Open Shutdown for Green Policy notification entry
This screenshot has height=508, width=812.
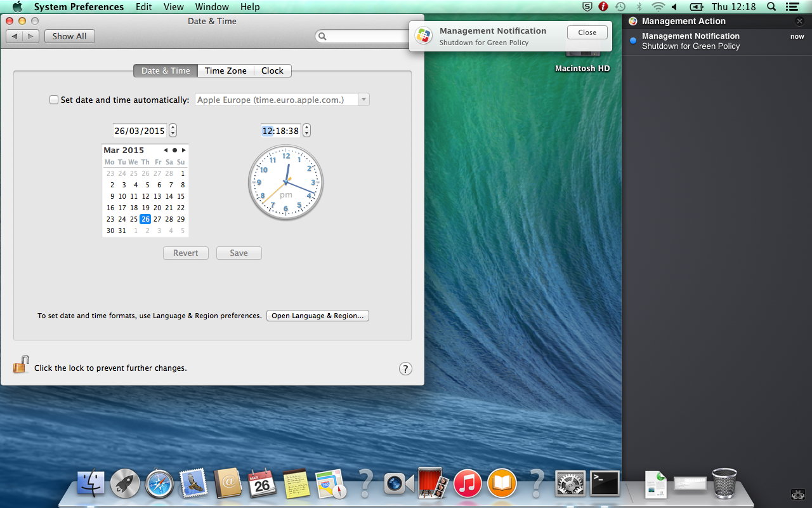coord(717,41)
